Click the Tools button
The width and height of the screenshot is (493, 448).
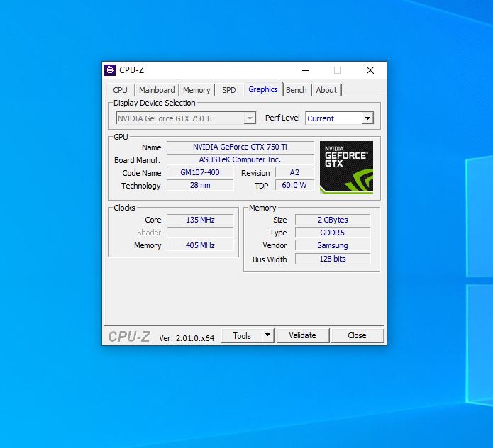click(242, 335)
